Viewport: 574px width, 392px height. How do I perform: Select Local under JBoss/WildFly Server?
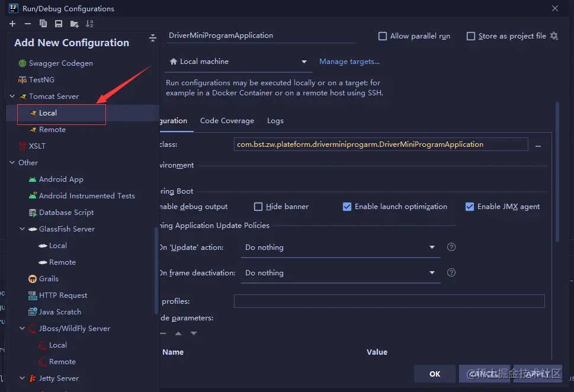click(58, 345)
